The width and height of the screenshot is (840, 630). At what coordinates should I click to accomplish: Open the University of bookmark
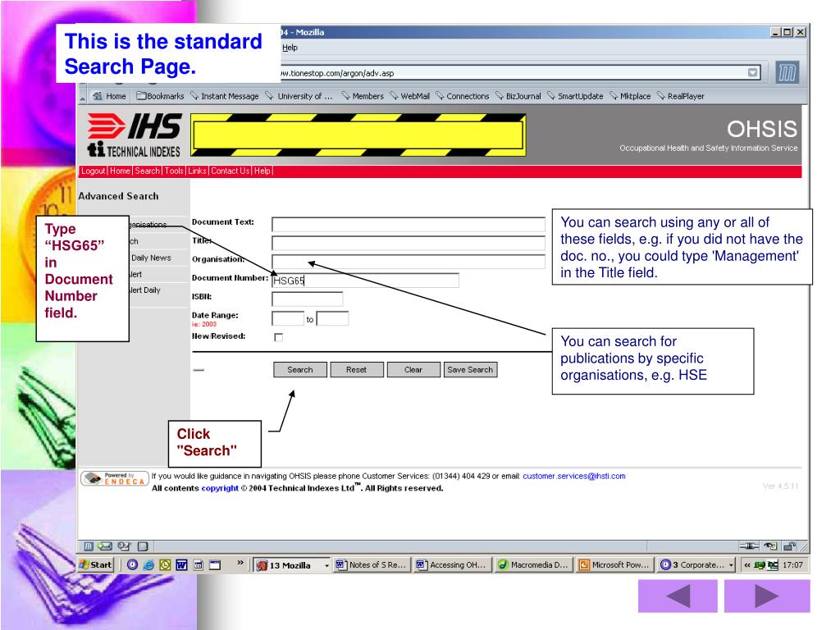299,96
